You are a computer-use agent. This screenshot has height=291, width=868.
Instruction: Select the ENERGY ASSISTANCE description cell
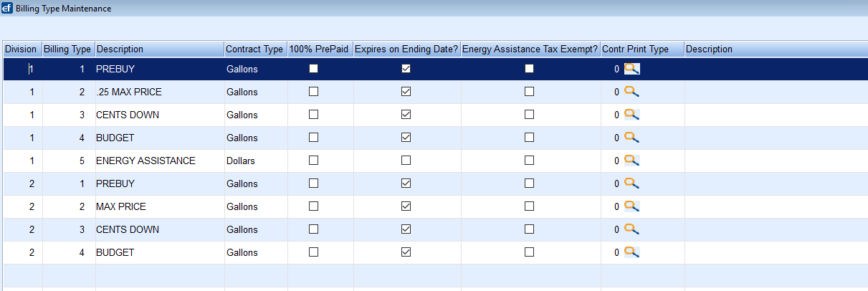pyautogui.click(x=159, y=161)
